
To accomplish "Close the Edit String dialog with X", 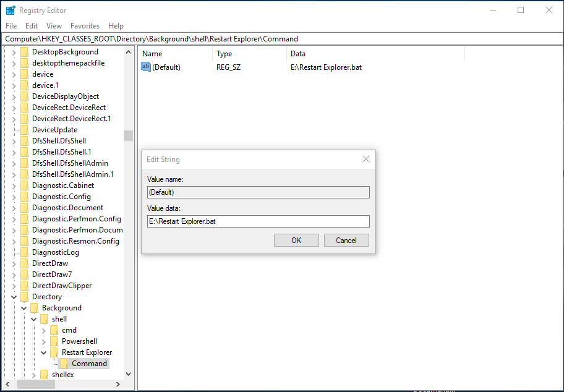I will point(366,159).
